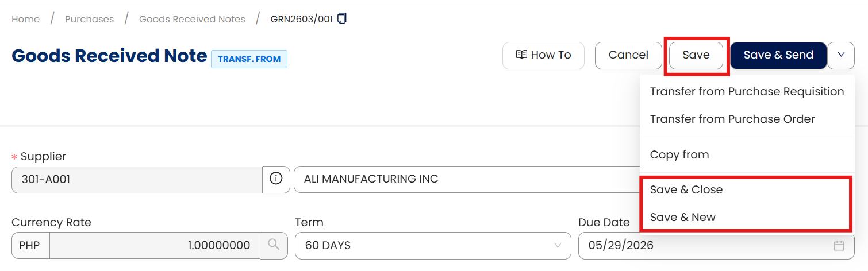Navigate to Purchases breadcrumb

(89, 19)
